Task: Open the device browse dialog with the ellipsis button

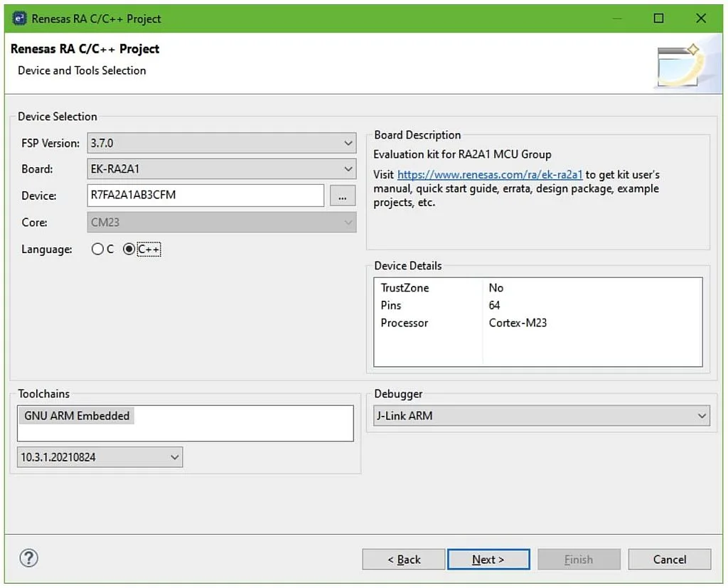Action: pos(343,196)
